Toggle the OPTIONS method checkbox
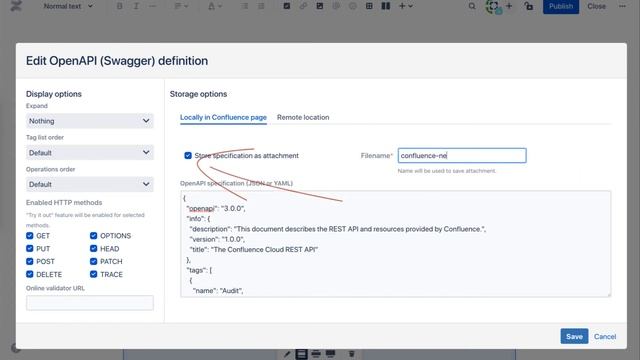 [93, 236]
